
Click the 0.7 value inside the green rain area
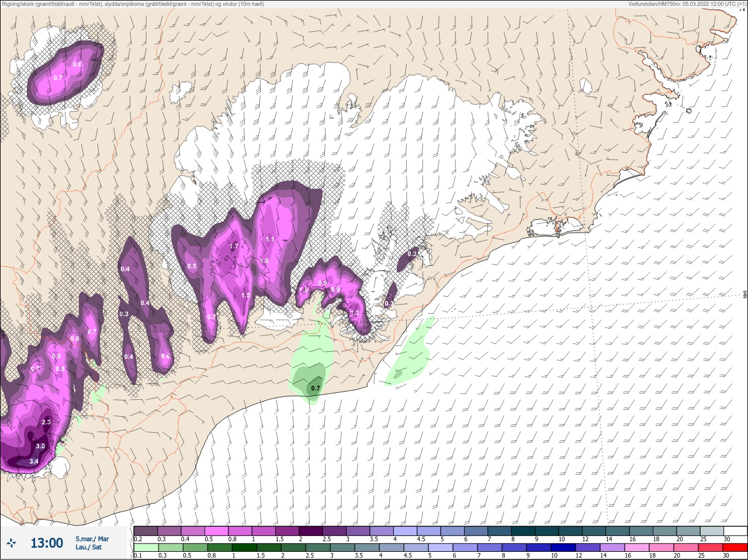(x=316, y=388)
